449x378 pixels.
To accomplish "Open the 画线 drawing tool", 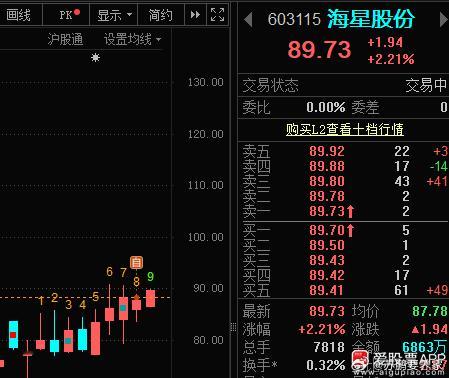I will [x=19, y=15].
